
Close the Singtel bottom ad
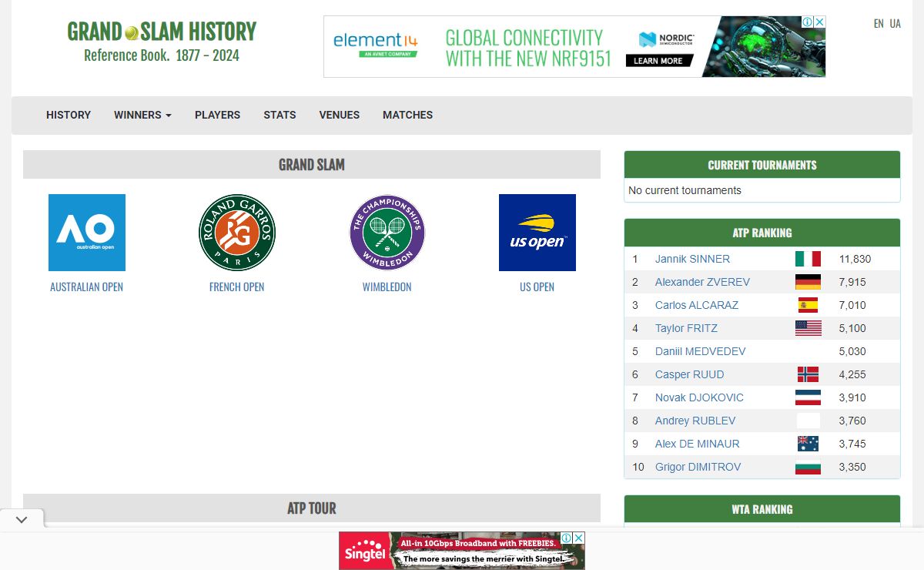pos(579,538)
